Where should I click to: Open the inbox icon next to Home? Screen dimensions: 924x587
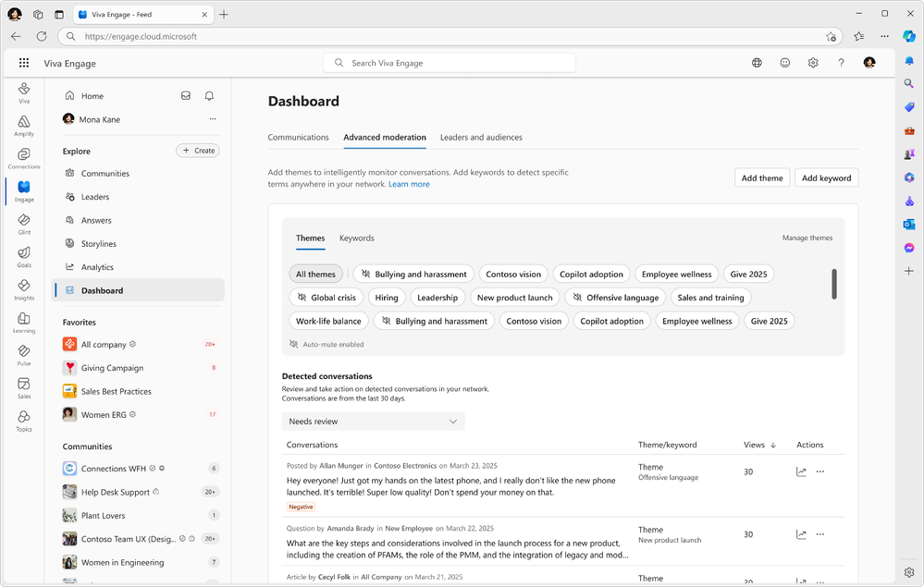(186, 95)
